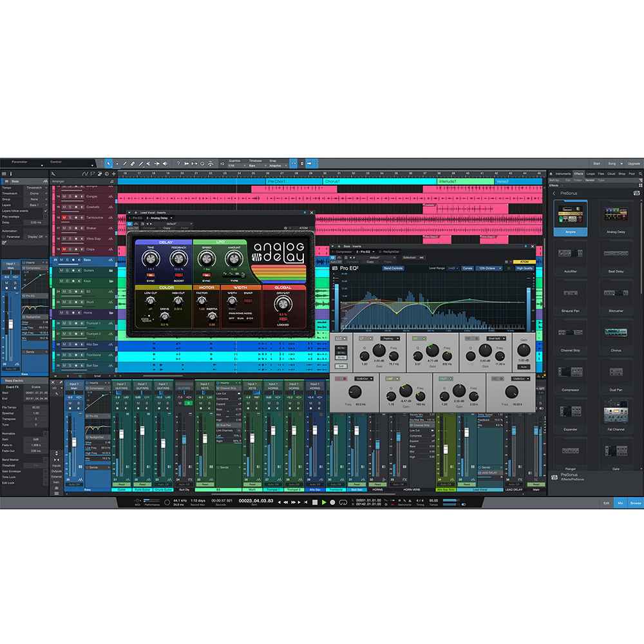644x644 pixels.
Task: Go back with the PreSonus arrow
Action: pyautogui.click(x=554, y=193)
